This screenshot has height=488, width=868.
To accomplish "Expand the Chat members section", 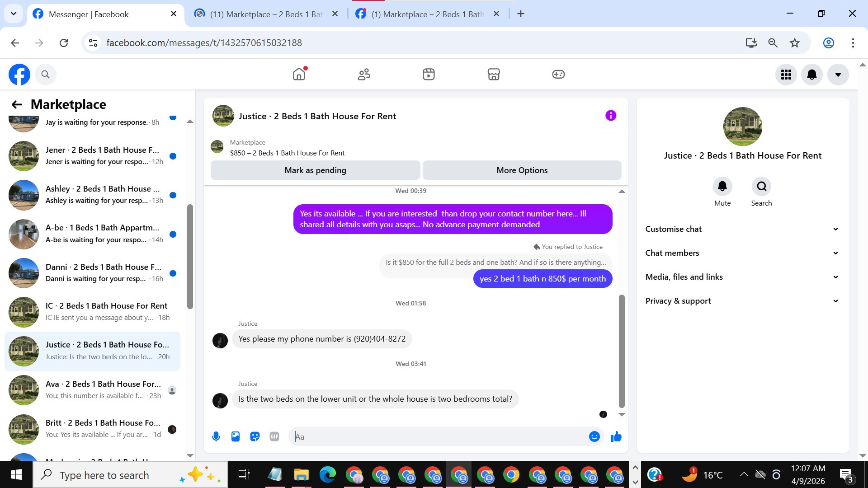I will pos(742,253).
